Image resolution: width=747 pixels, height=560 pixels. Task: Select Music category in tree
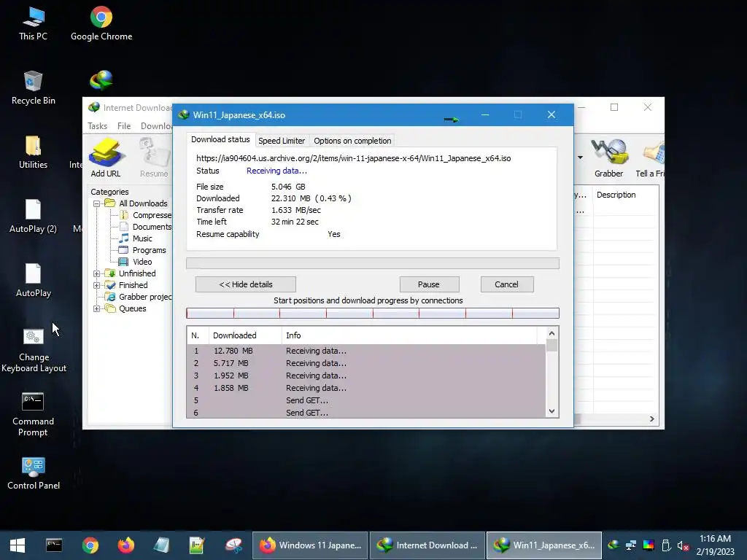point(136,238)
